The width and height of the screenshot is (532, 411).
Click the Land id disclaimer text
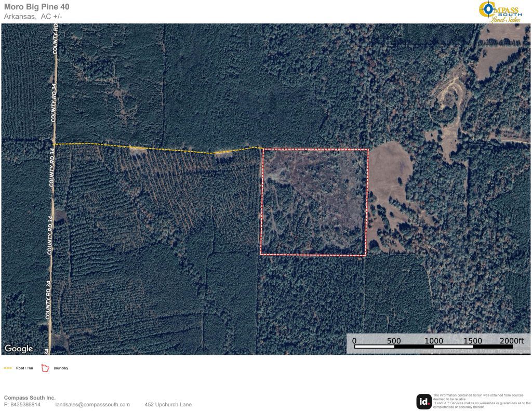[x=481, y=401]
